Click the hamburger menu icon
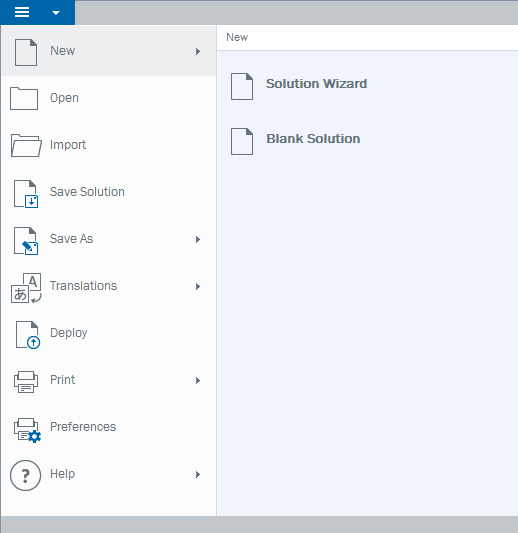This screenshot has height=533, width=518. point(22,12)
